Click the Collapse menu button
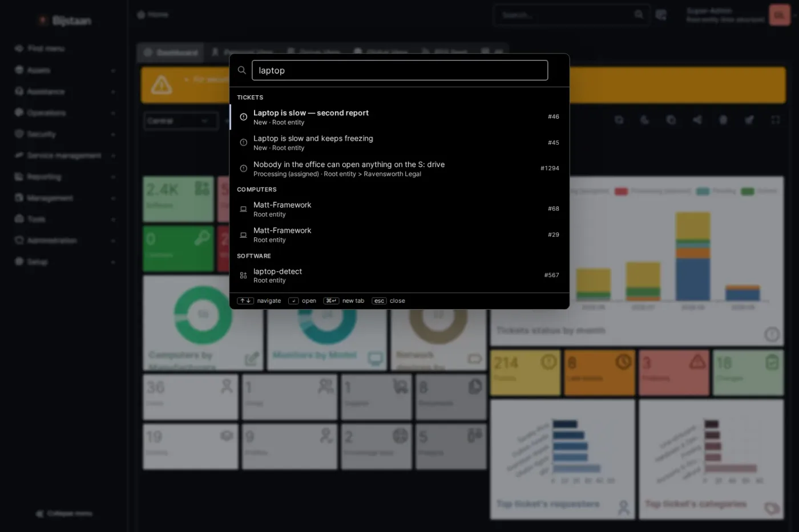The height and width of the screenshot is (532, 799). (64, 513)
